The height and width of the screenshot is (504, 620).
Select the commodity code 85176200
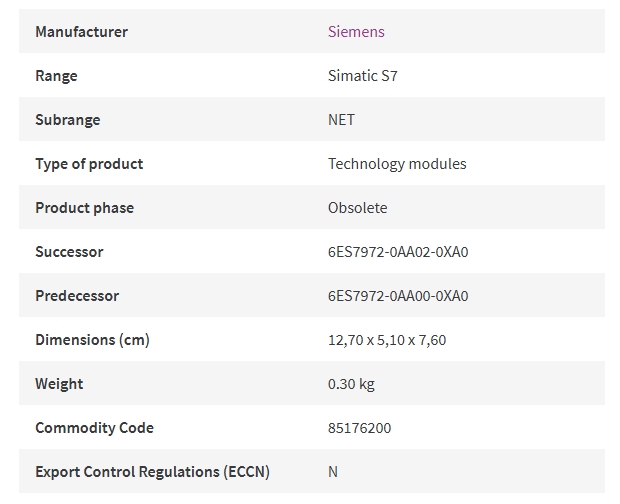pos(359,428)
